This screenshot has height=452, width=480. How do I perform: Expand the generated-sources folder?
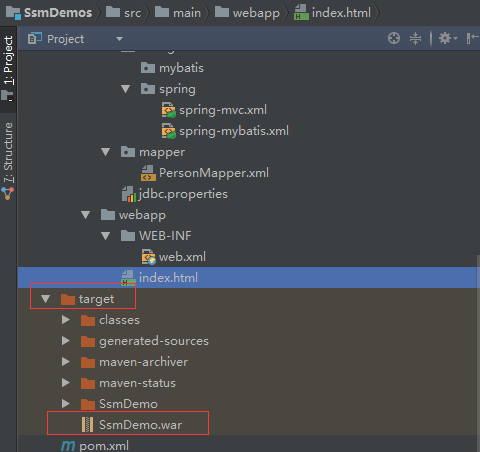[66, 341]
